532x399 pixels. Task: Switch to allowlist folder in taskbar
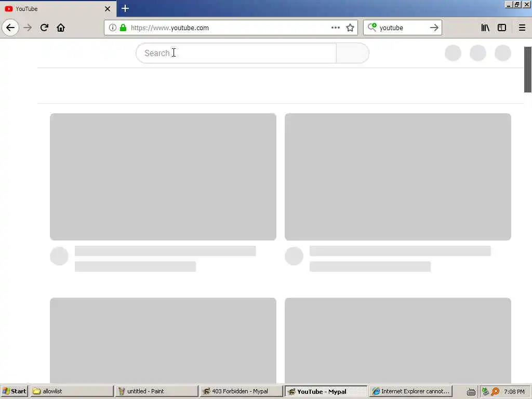coord(72,391)
